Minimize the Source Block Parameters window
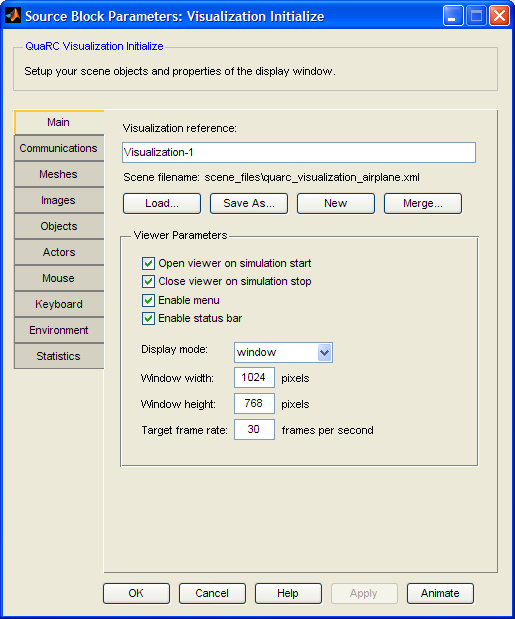Image resolution: width=515 pixels, height=619 pixels. [x=453, y=16]
